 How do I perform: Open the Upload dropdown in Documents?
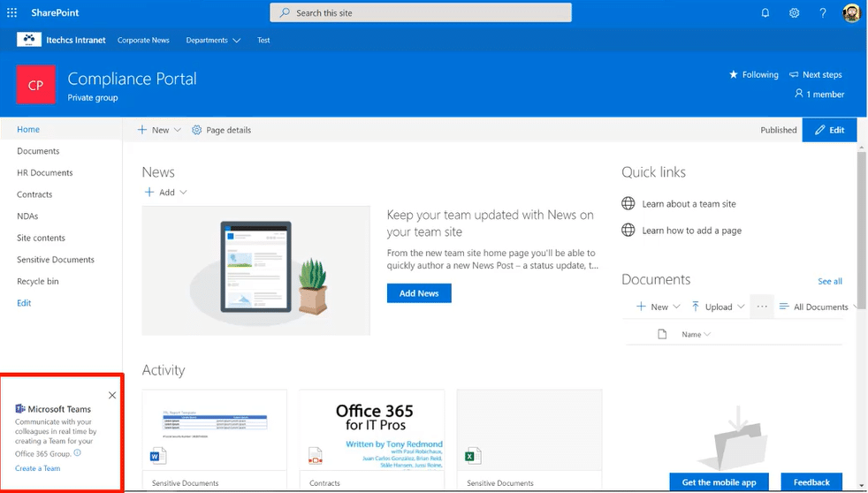click(x=718, y=307)
